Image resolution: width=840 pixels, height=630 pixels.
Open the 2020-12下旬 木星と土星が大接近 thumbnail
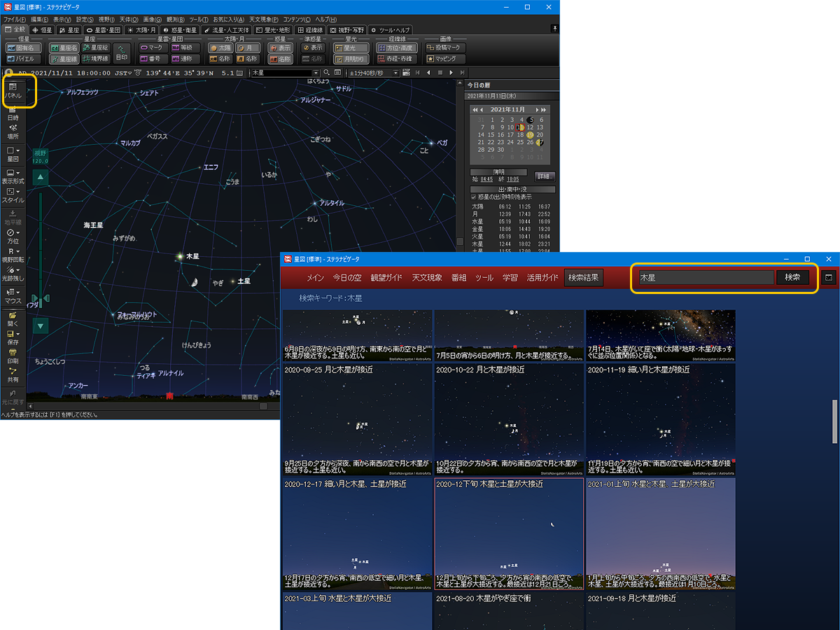tap(509, 534)
